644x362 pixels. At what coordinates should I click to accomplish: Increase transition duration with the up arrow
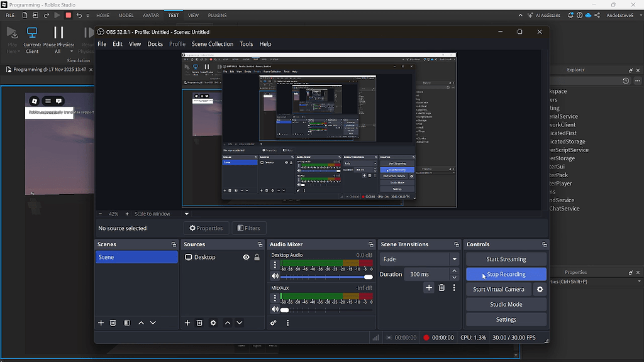[x=454, y=271]
